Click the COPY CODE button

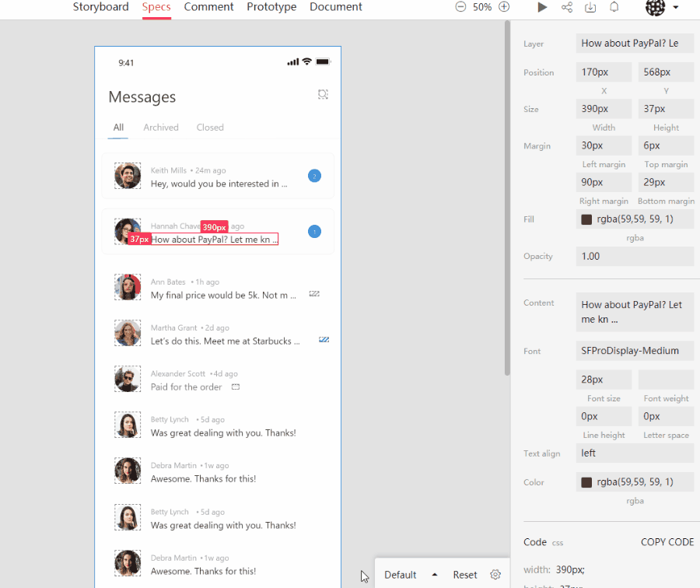[x=667, y=542]
